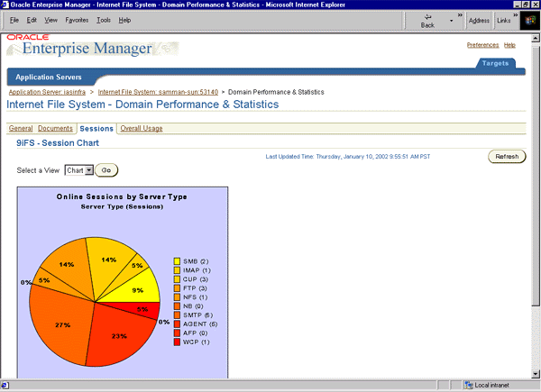Click the IMAP legend color swatch

point(177,270)
